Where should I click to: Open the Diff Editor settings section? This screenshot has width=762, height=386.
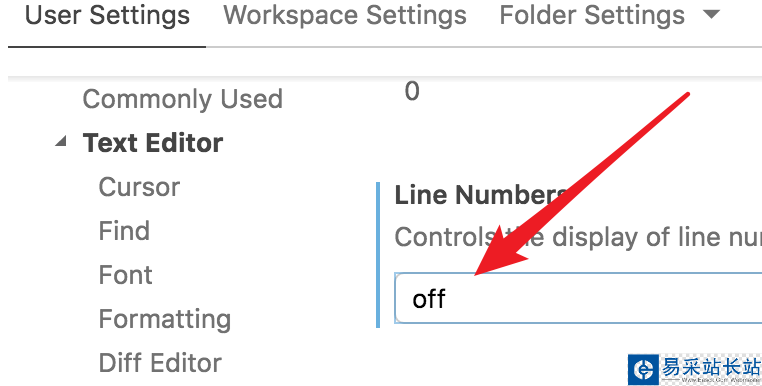[x=160, y=363]
